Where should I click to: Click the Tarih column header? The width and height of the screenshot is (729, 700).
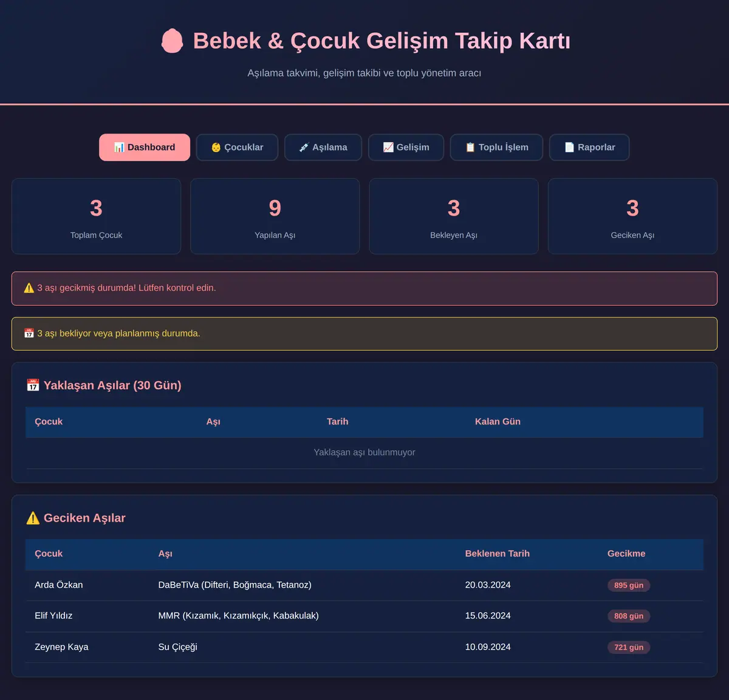tap(337, 422)
